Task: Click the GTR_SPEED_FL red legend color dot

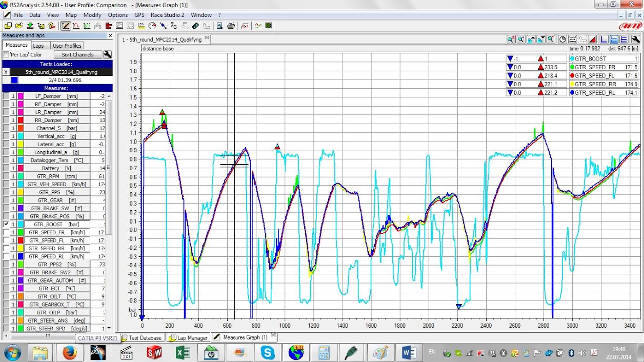Action: click(571, 75)
